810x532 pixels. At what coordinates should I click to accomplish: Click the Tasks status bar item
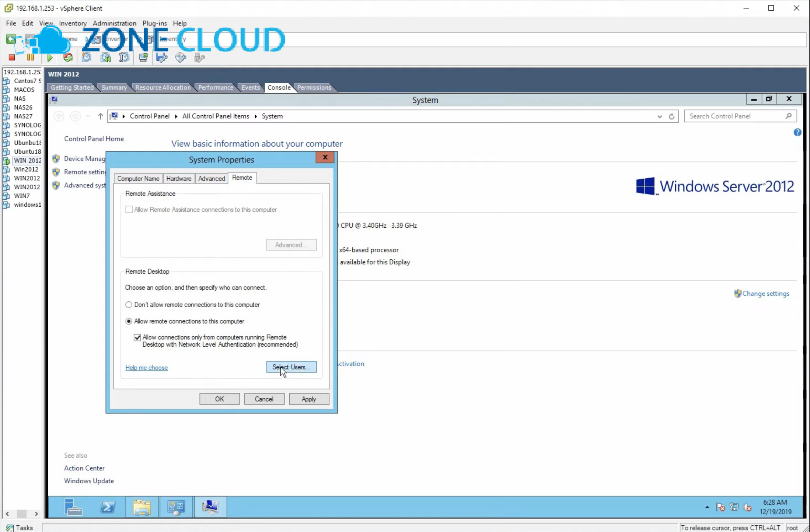click(20, 528)
